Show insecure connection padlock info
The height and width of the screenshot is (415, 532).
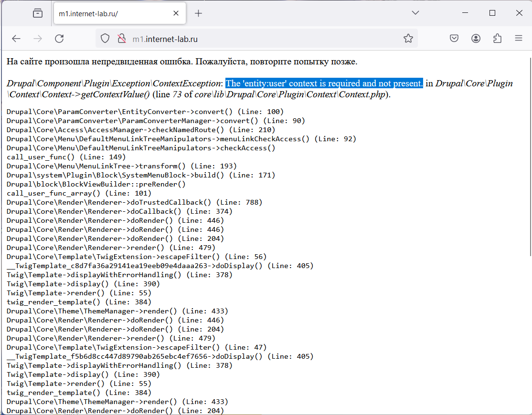[x=121, y=39]
